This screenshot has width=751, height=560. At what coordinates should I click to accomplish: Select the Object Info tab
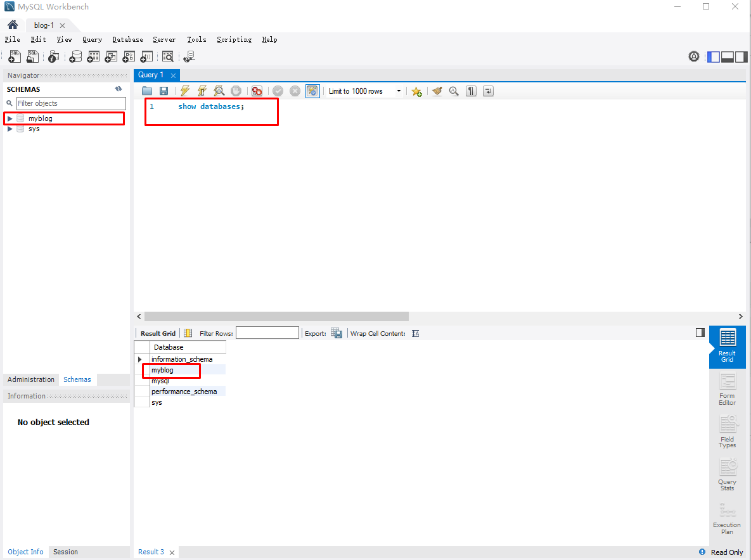25,551
